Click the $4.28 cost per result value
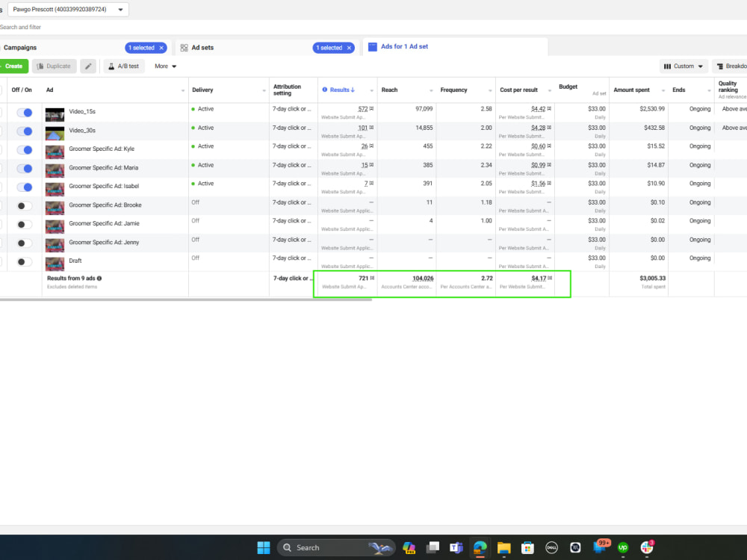This screenshot has height=560, width=747. pos(538,128)
